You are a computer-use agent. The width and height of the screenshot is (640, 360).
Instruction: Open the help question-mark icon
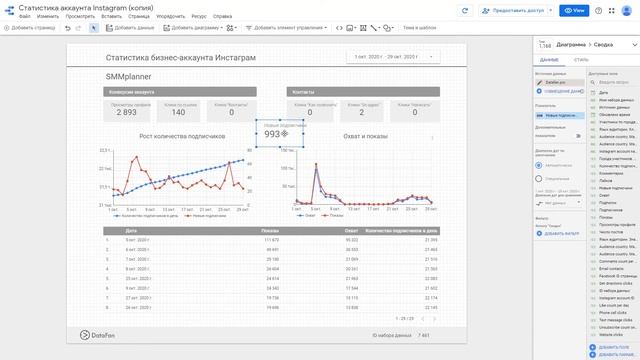click(x=598, y=11)
